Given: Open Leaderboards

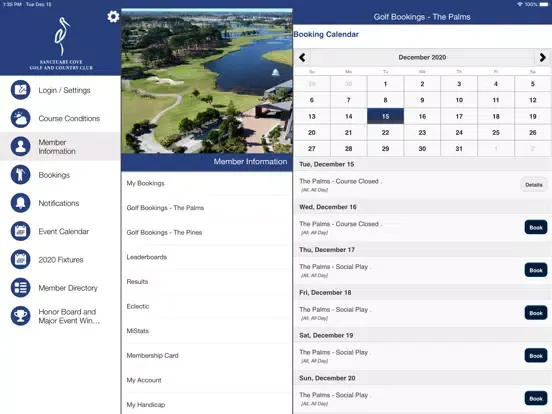Looking at the screenshot, I should pos(207,257).
